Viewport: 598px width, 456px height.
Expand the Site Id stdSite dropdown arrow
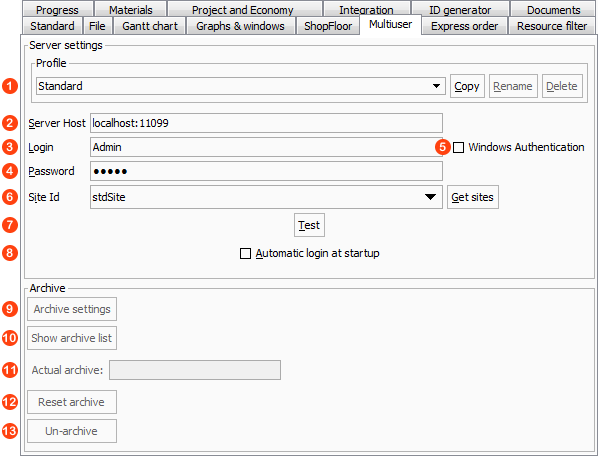430,197
